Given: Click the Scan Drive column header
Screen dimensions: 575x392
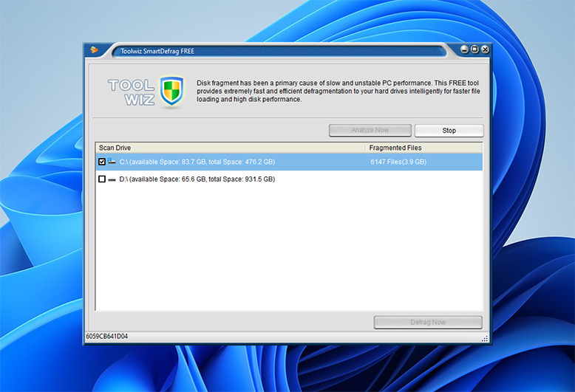Looking at the screenshot, I should pos(231,148).
